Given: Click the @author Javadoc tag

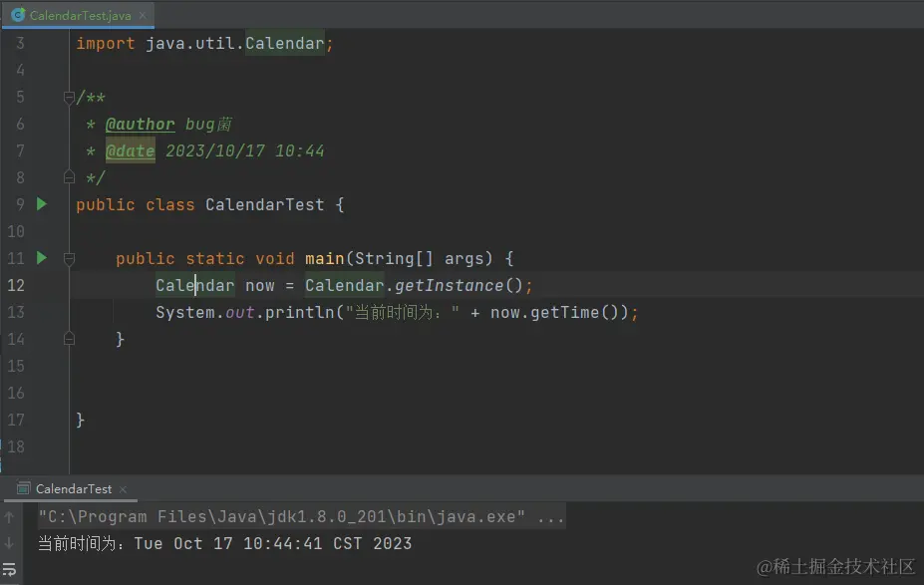Looking at the screenshot, I should (x=141, y=125).
